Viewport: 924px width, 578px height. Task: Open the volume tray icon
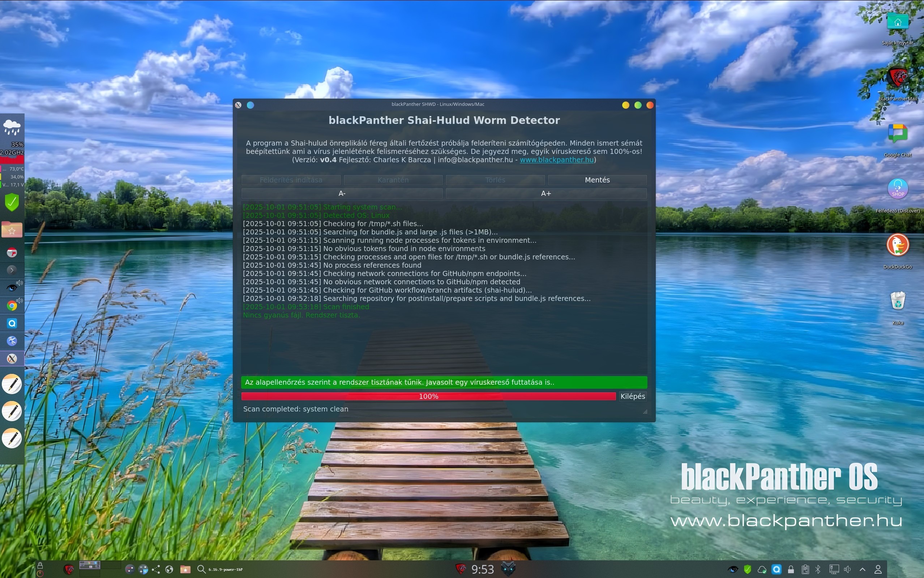click(x=847, y=569)
